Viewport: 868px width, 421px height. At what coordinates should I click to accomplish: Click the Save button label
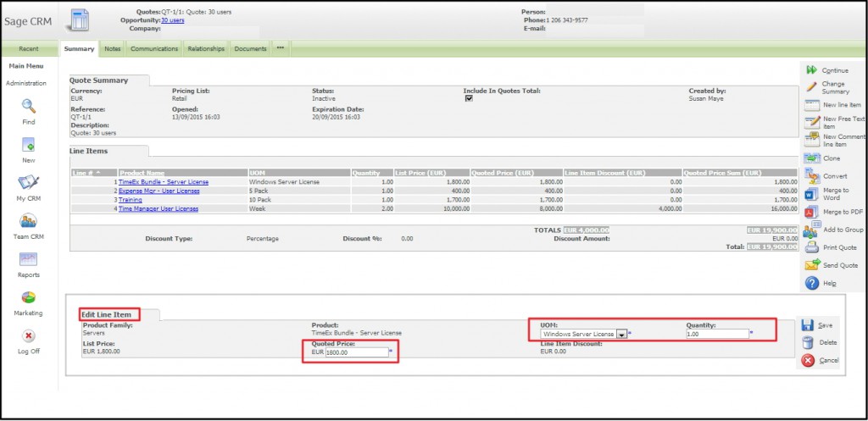pyautogui.click(x=825, y=325)
